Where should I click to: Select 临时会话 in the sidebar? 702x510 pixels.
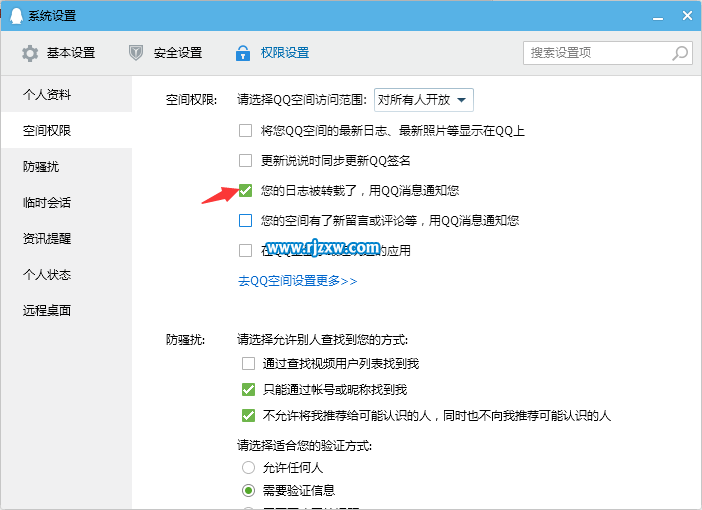coord(66,202)
